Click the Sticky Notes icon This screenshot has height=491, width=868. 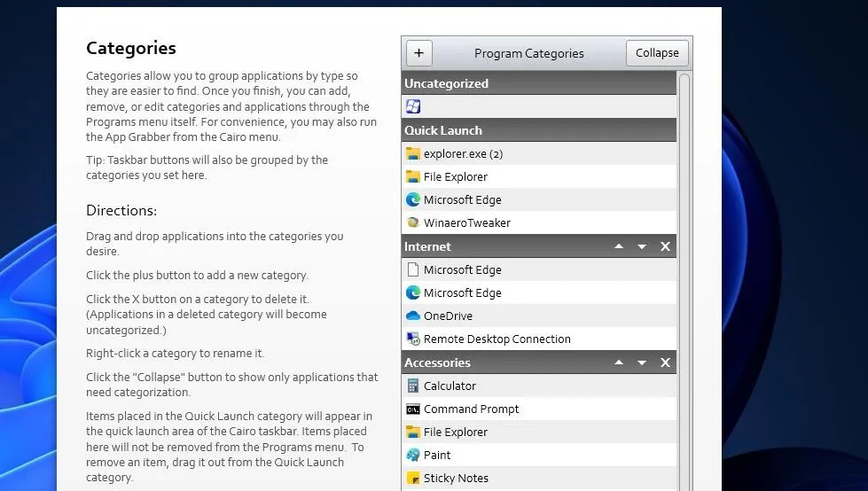click(x=413, y=478)
